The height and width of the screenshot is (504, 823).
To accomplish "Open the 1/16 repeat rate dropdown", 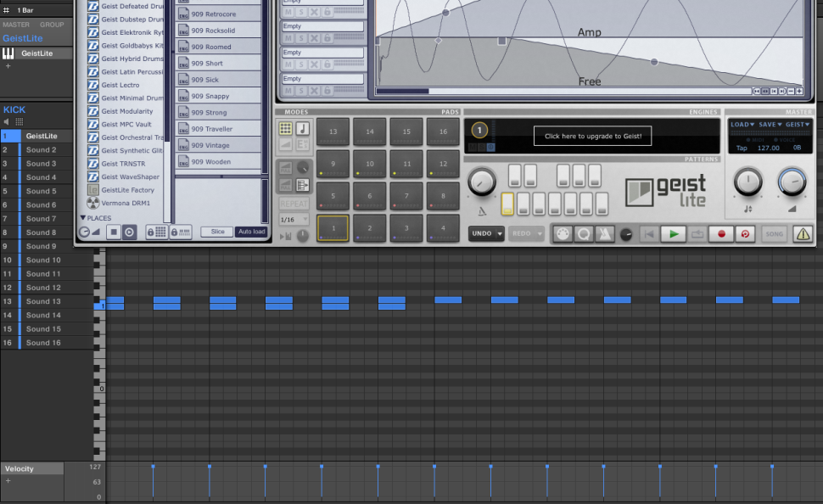I will (294, 221).
